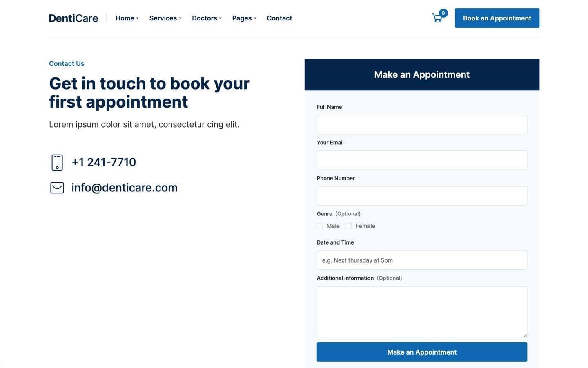Tick the Male checkbox
Image resolution: width=588 pixels, height=368 pixels.
pyautogui.click(x=320, y=226)
